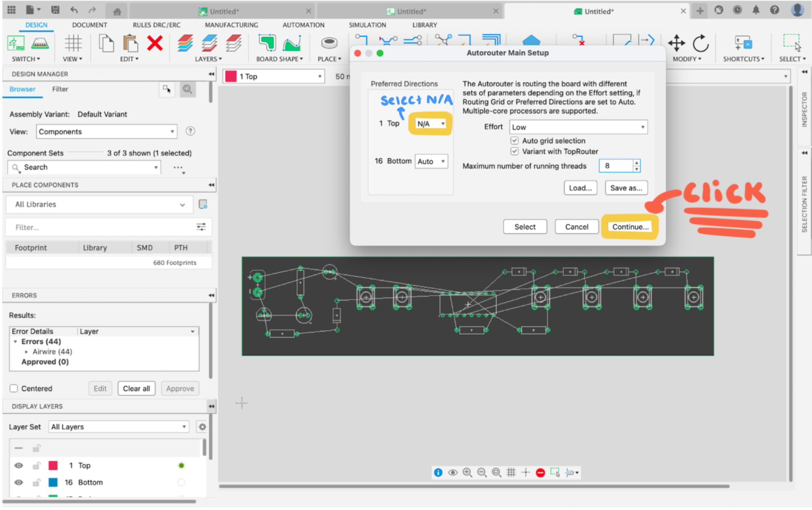Click the Bottom layer blue color swatch
The image size is (812, 510).
[53, 482]
